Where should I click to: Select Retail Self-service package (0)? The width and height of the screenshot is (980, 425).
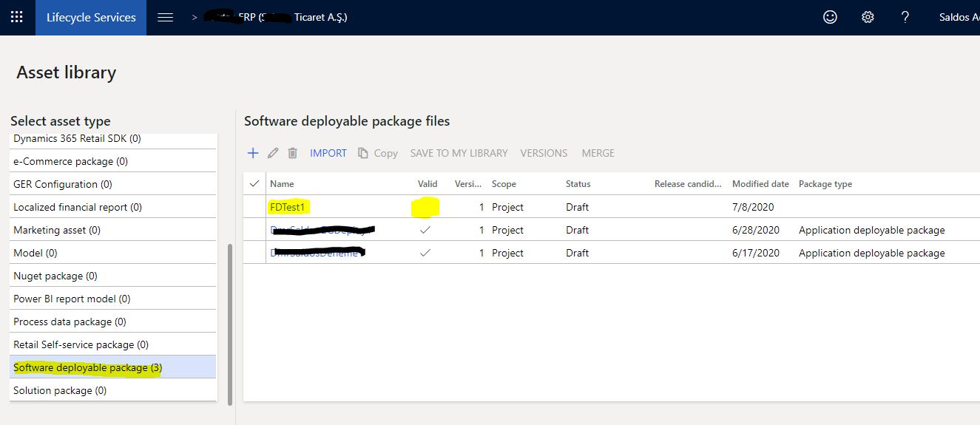pos(113,344)
